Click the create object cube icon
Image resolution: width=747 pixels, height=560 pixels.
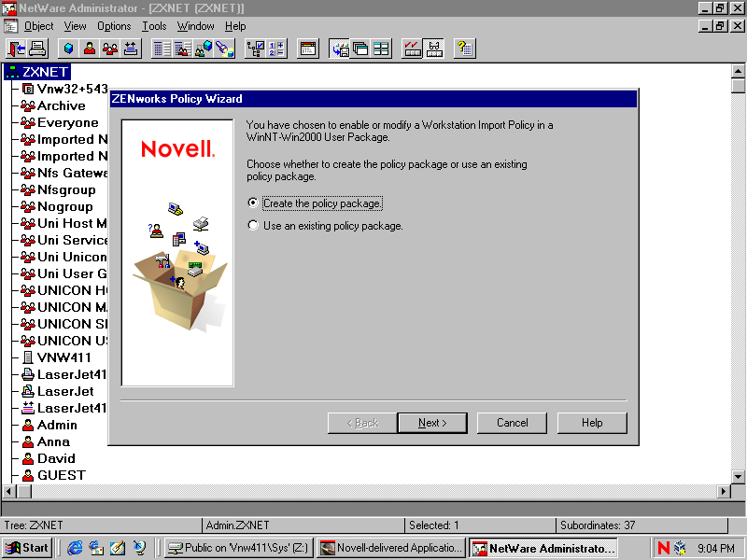[x=68, y=49]
